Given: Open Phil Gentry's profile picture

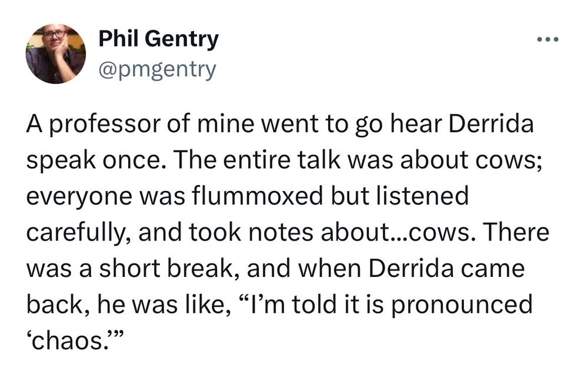Looking at the screenshot, I should [x=55, y=54].
